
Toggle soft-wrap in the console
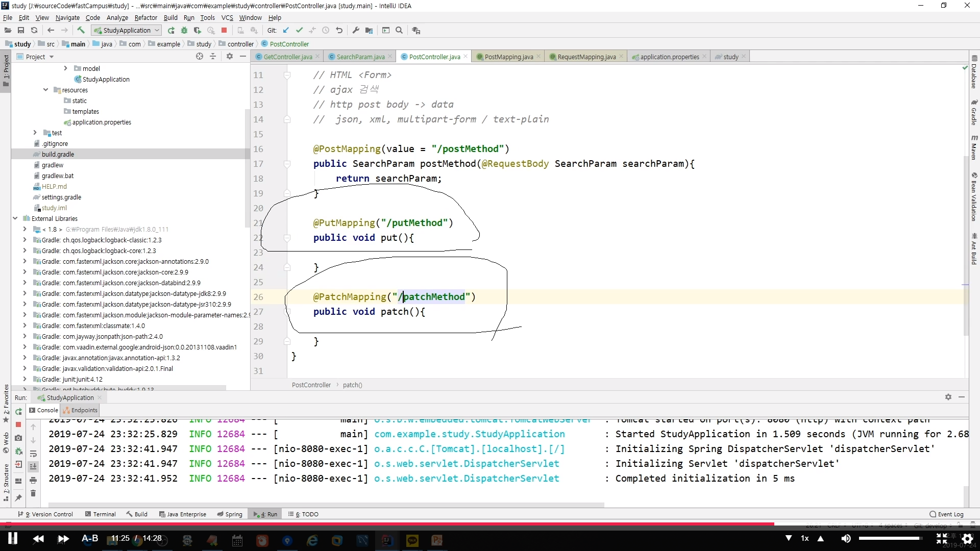pos(33,453)
